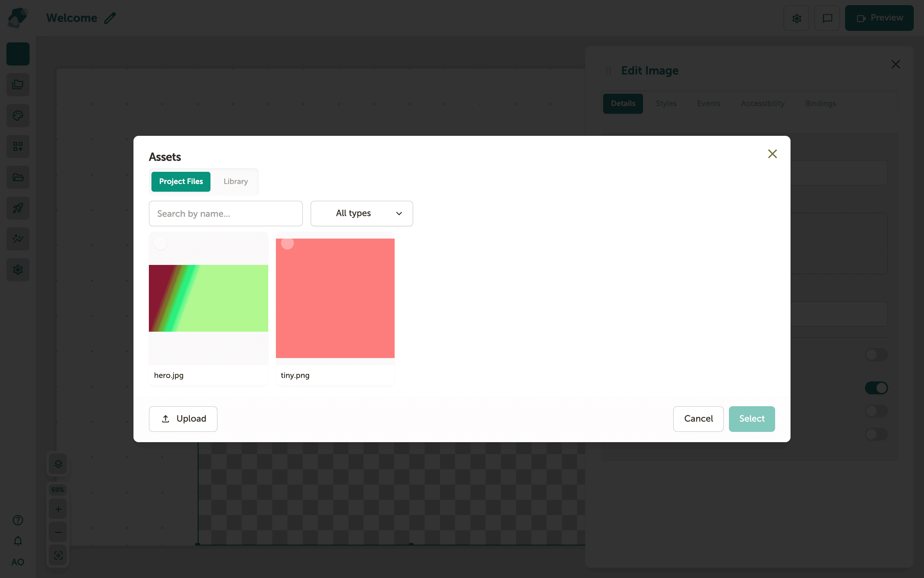Viewport: 924px width, 578px height.
Task: Open the add components grid icon
Action: point(18,146)
